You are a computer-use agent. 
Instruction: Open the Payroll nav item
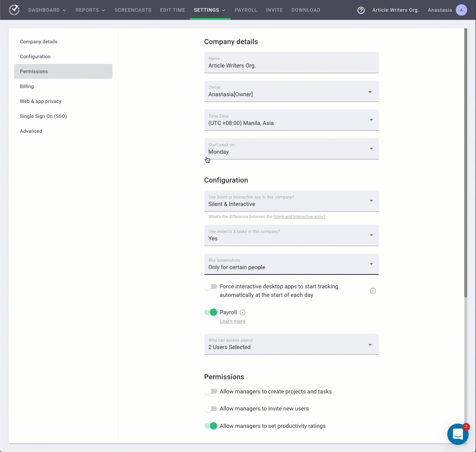point(246,10)
